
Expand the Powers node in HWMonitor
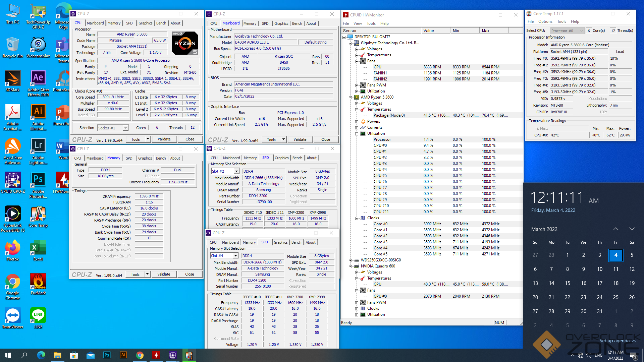click(x=357, y=121)
